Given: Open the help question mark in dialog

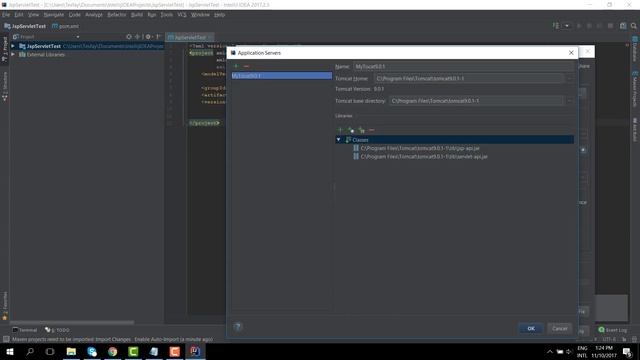Looking at the screenshot, I should pos(238,327).
